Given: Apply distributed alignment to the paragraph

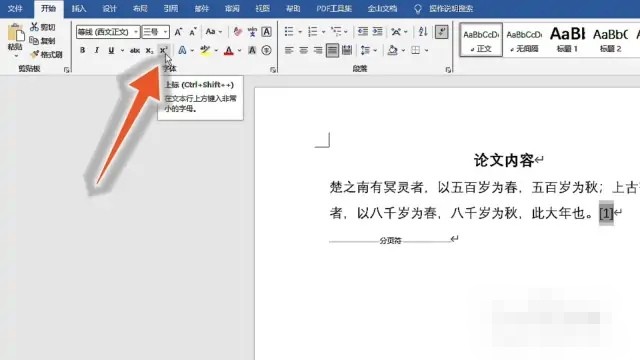Looking at the screenshot, I should (x=347, y=50).
